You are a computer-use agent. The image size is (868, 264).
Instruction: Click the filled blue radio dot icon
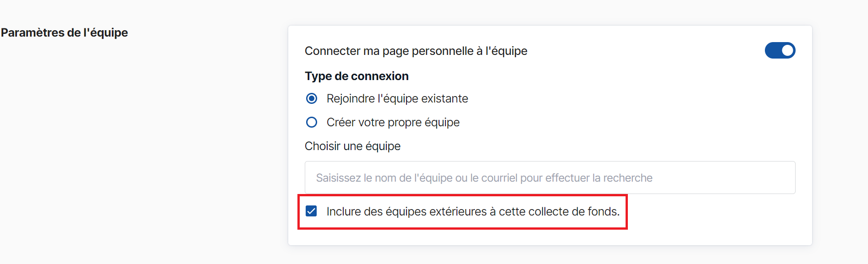tap(312, 98)
